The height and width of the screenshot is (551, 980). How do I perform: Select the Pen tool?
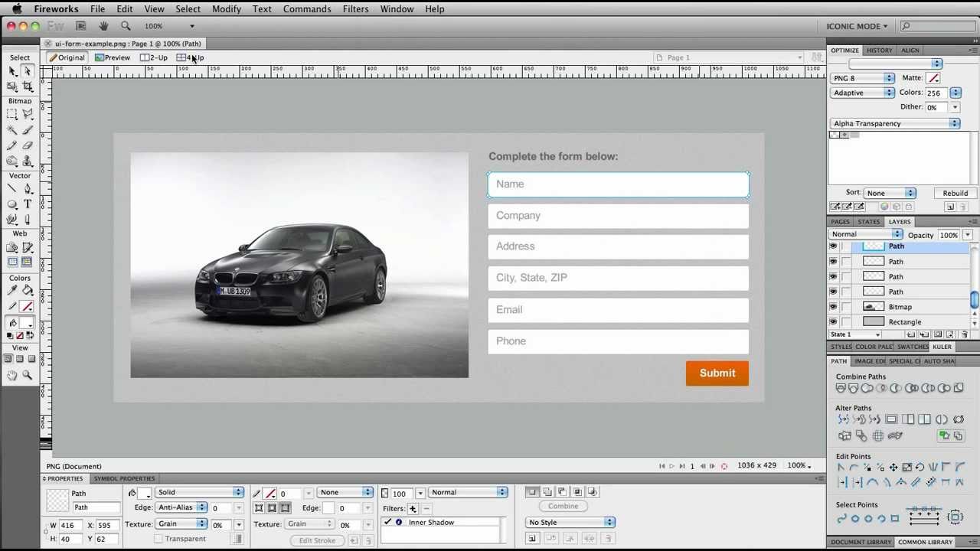point(28,189)
